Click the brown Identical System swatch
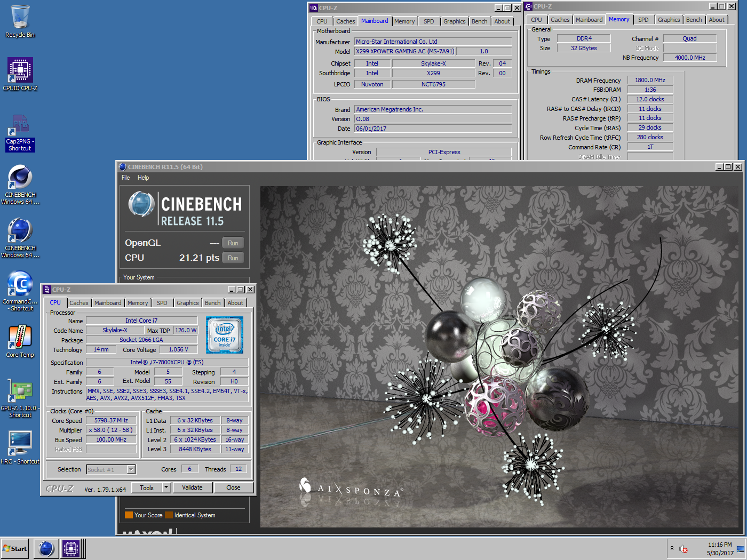747x560 pixels. tap(169, 515)
